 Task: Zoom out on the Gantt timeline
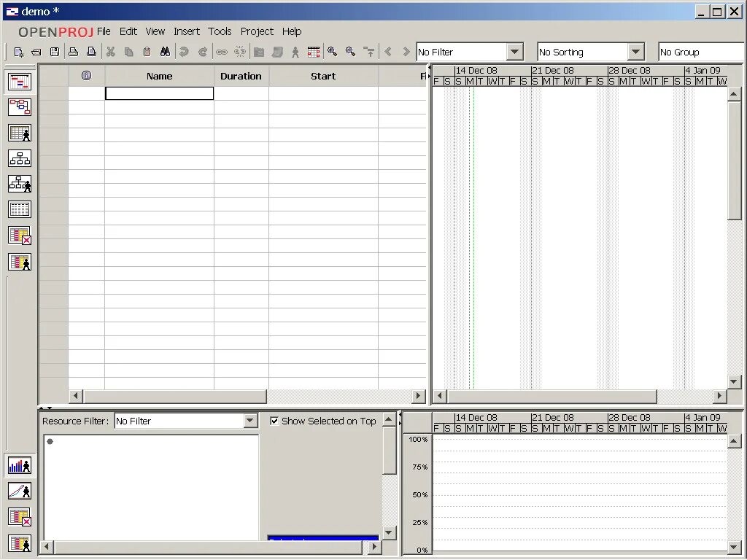(351, 52)
